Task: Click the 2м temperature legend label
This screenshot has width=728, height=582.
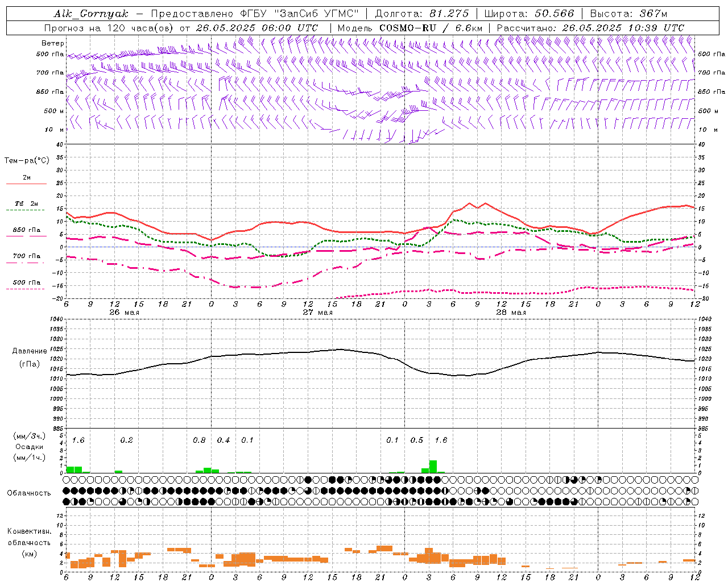Action: point(27,177)
